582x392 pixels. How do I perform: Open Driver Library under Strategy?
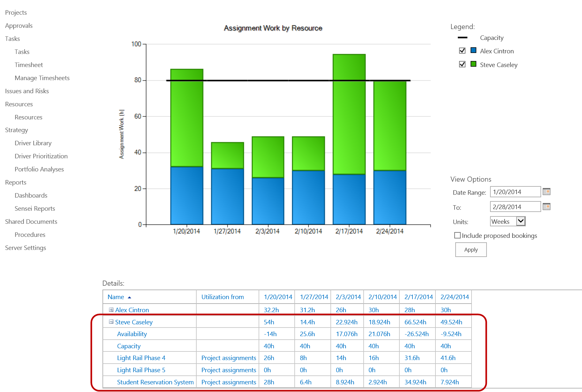click(33, 143)
